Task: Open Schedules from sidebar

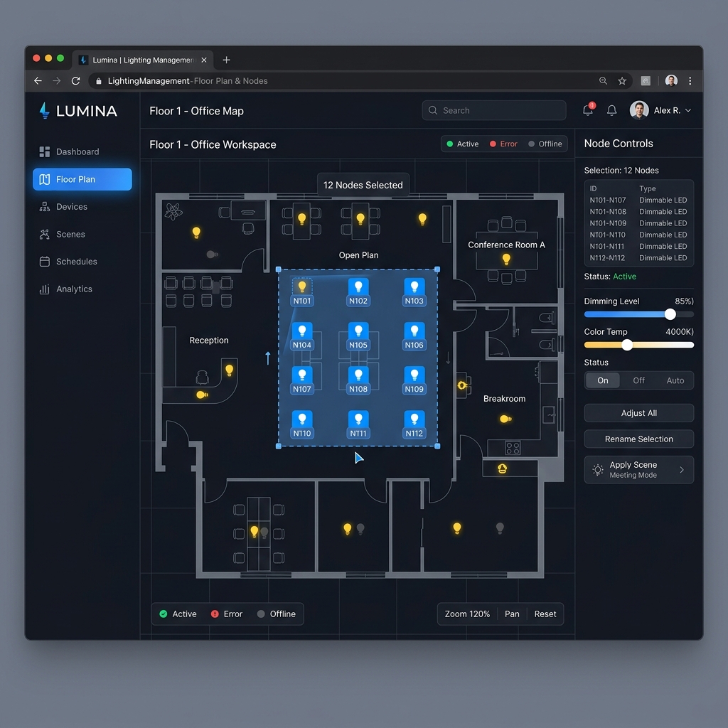Action: (82, 262)
